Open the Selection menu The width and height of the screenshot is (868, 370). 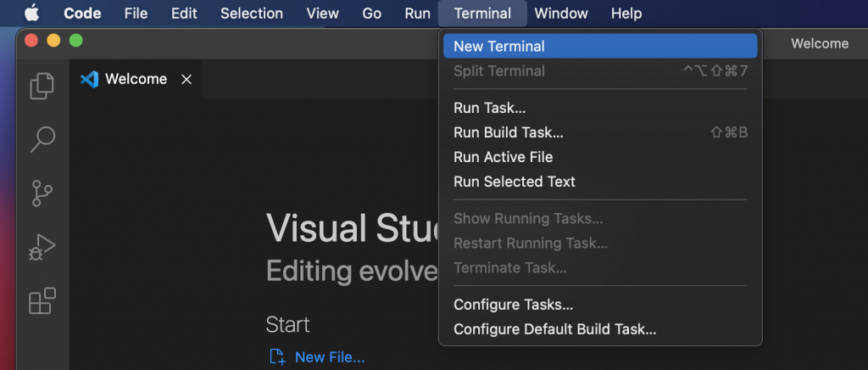point(251,14)
